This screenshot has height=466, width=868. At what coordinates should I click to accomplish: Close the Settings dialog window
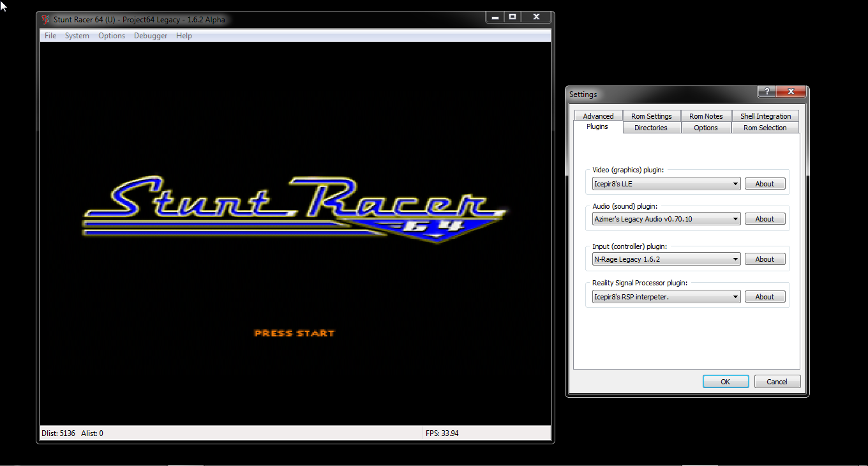(x=791, y=91)
